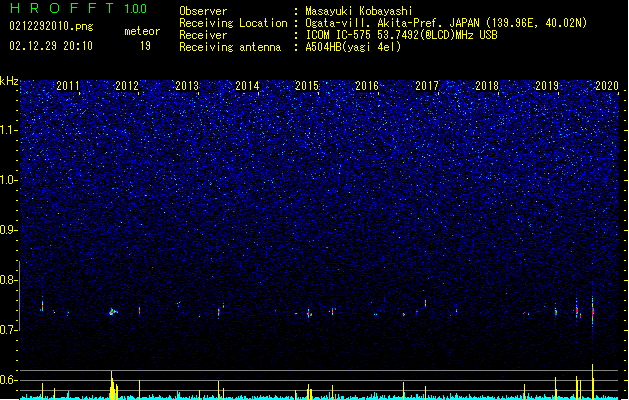Click the 0.8 kHz frequency label
Image resolution: width=629 pixels, height=400 pixels.
pos(9,280)
